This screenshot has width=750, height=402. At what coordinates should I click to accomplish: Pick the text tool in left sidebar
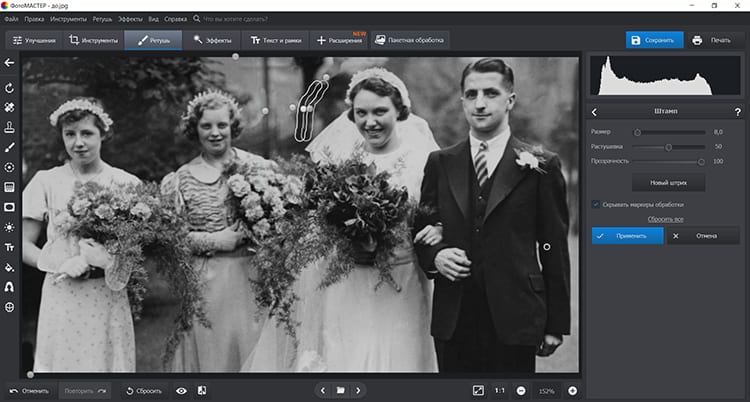coord(9,247)
